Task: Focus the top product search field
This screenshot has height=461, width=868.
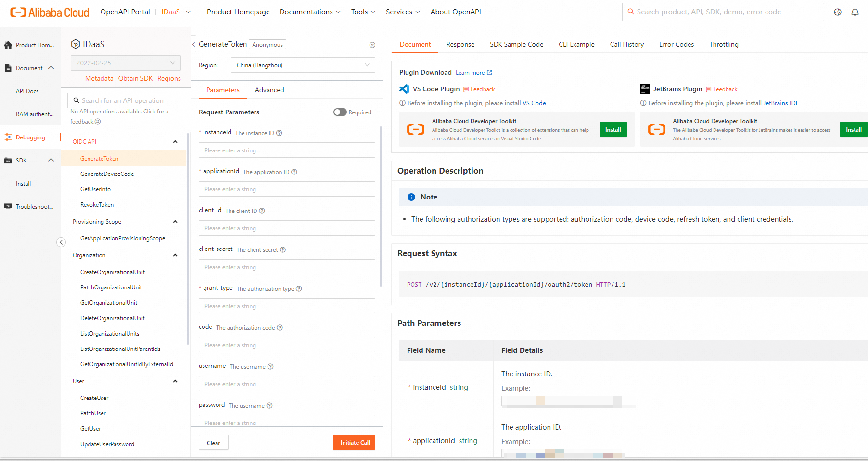Action: [723, 12]
